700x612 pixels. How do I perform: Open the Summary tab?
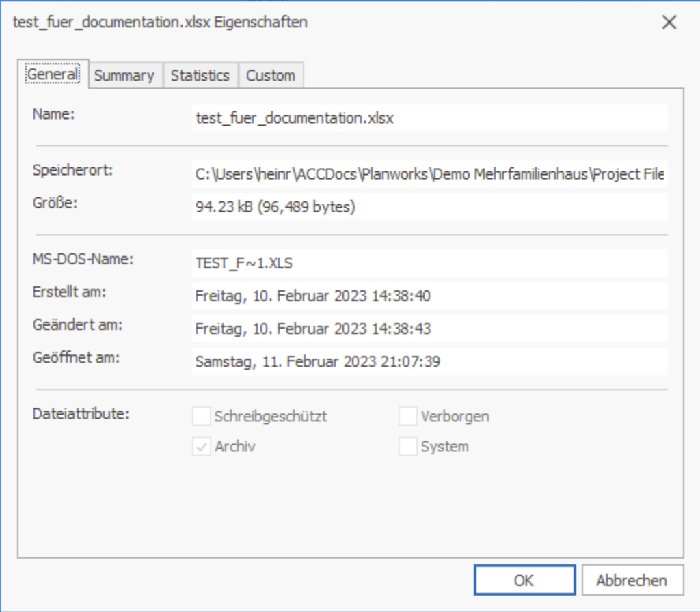point(124,75)
